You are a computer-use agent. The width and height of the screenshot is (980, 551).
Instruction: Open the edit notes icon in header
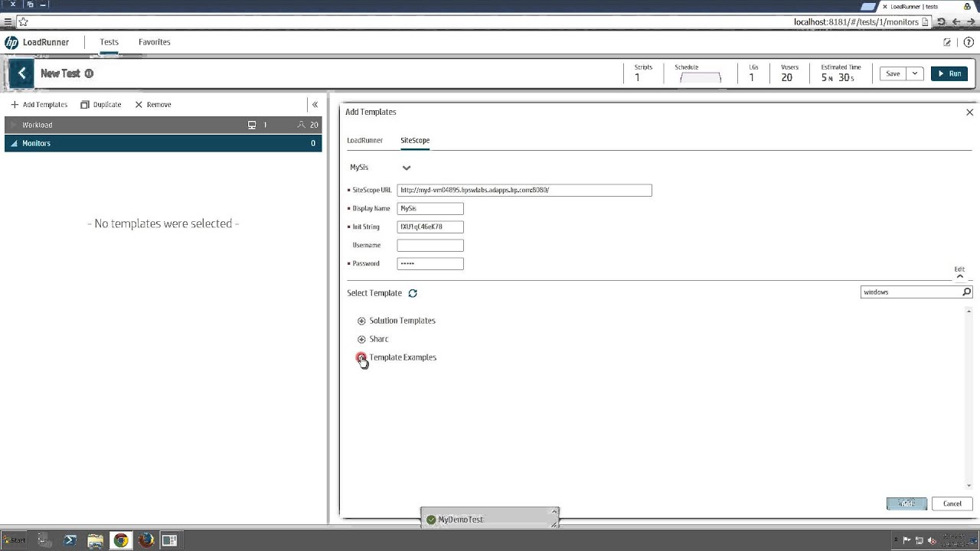pos(947,43)
